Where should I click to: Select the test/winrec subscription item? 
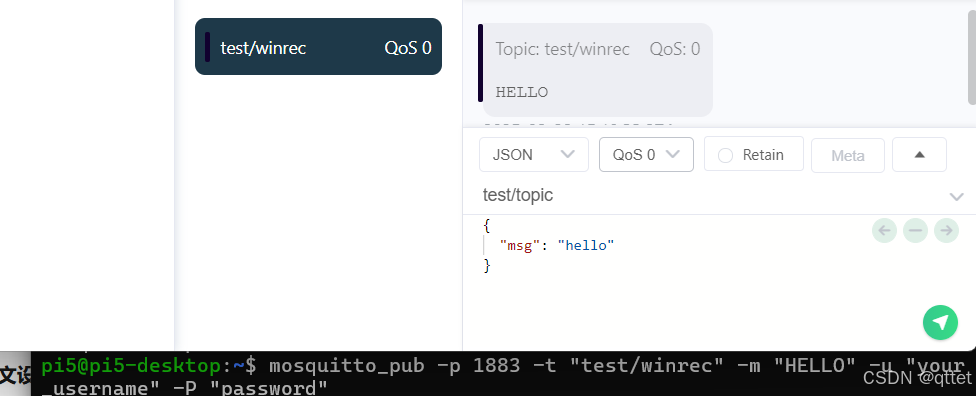click(x=318, y=47)
